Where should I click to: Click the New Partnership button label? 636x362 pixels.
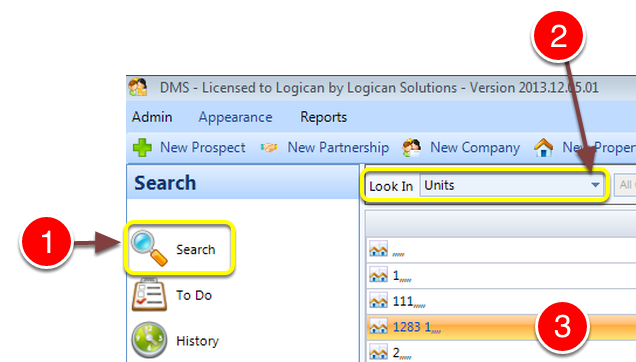click(x=338, y=147)
